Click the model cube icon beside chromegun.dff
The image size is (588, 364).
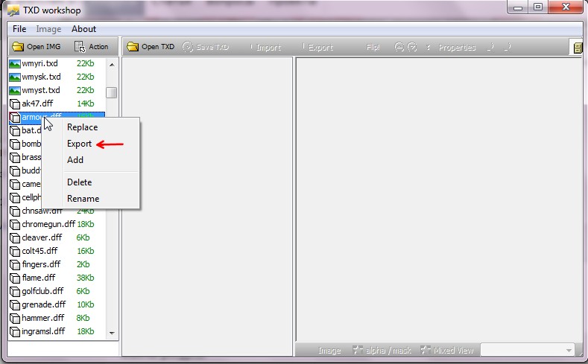pos(15,225)
